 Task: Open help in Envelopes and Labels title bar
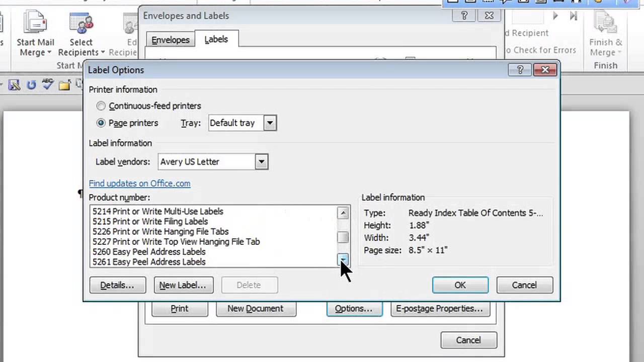(x=464, y=16)
